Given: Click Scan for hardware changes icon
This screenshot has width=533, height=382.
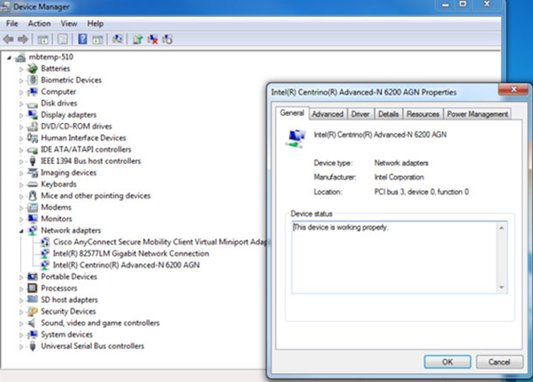Looking at the screenshot, I should tap(117, 39).
